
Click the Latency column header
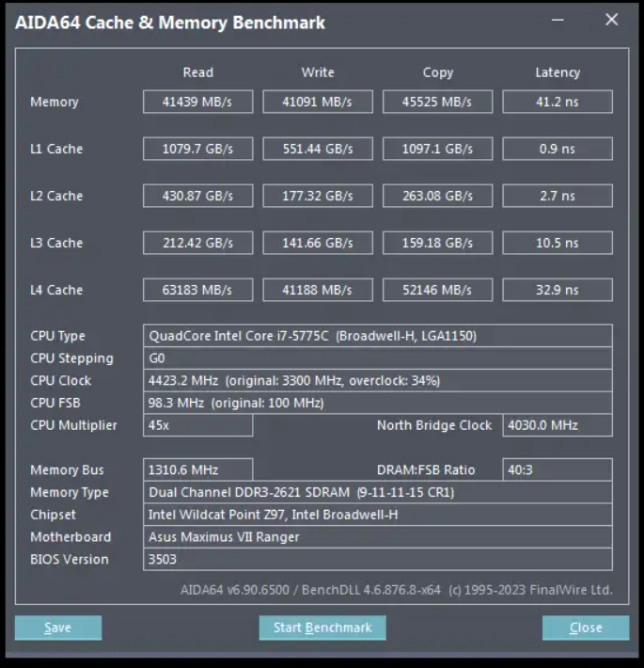pos(558,72)
